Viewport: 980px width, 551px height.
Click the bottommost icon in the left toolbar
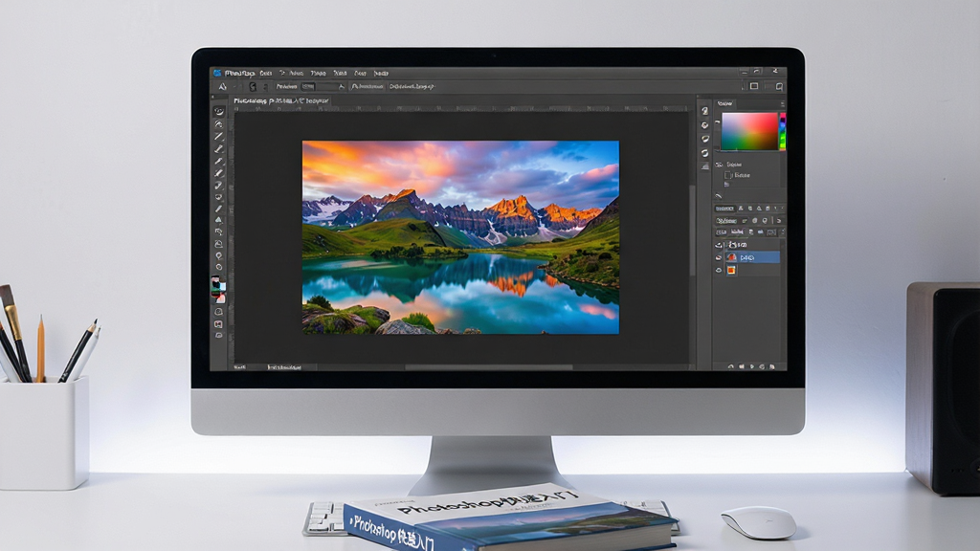[x=219, y=336]
